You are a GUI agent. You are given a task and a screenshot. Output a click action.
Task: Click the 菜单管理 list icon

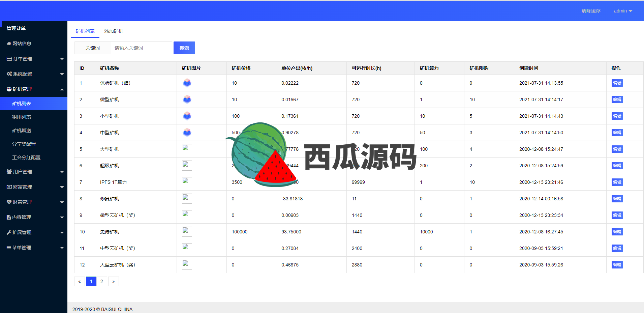[x=9, y=248]
